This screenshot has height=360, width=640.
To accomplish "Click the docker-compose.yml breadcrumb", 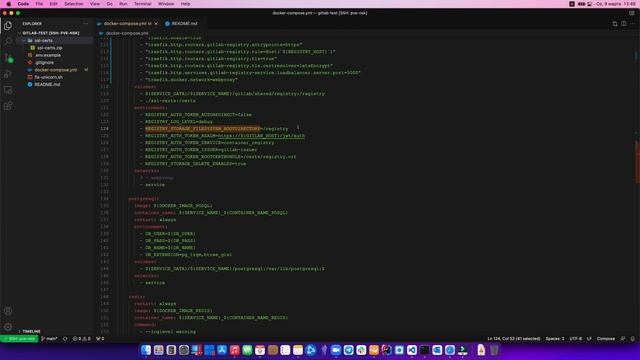I will (127, 33).
